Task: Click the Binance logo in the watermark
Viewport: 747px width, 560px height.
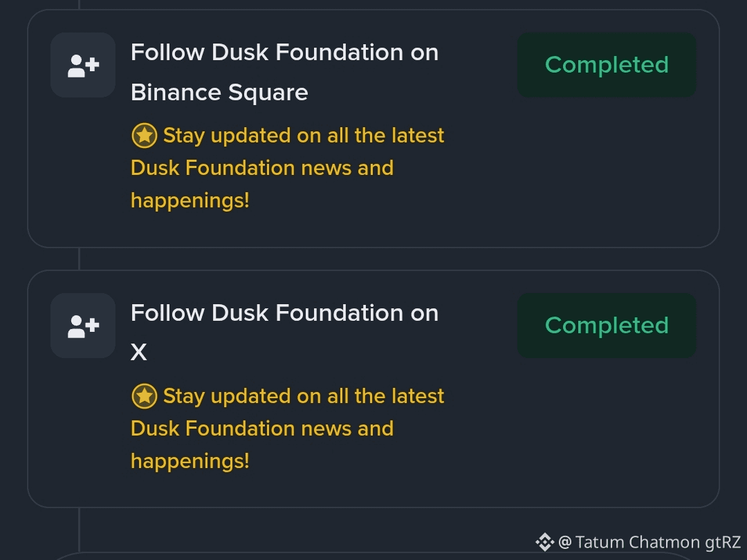Action: coord(545,542)
